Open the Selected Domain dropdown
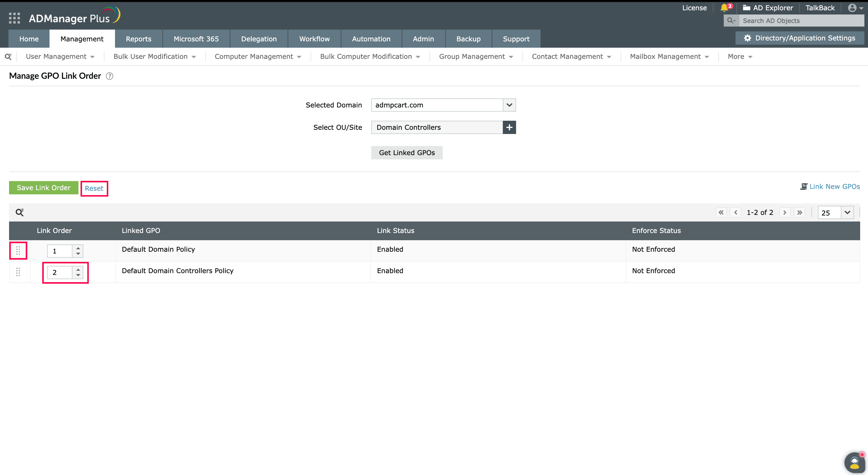The width and height of the screenshot is (868, 475). coord(509,105)
